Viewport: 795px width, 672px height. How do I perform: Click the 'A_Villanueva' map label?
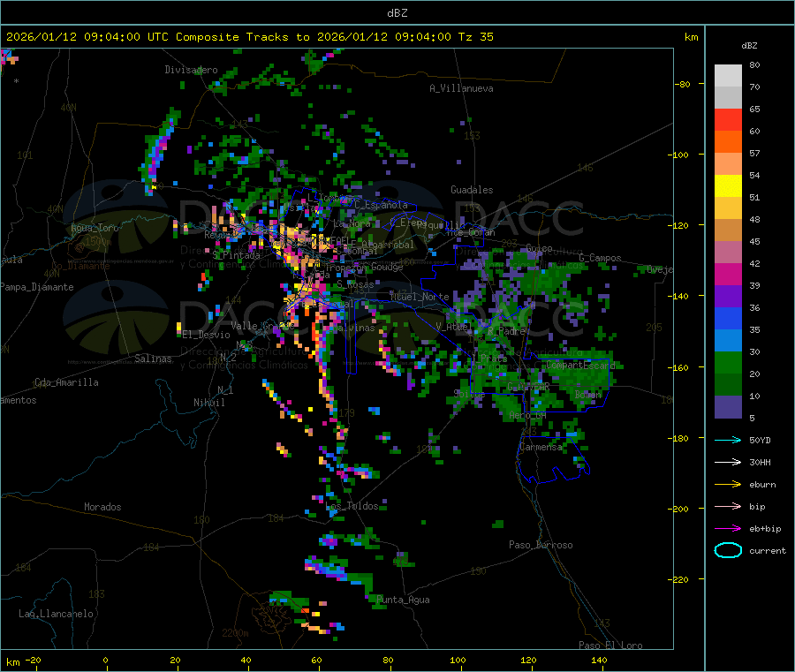click(461, 88)
